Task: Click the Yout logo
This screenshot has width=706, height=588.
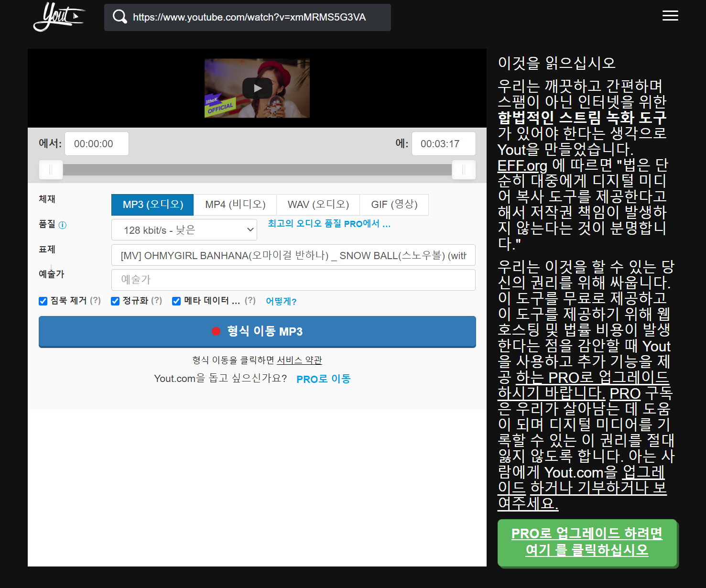Action: (x=58, y=17)
